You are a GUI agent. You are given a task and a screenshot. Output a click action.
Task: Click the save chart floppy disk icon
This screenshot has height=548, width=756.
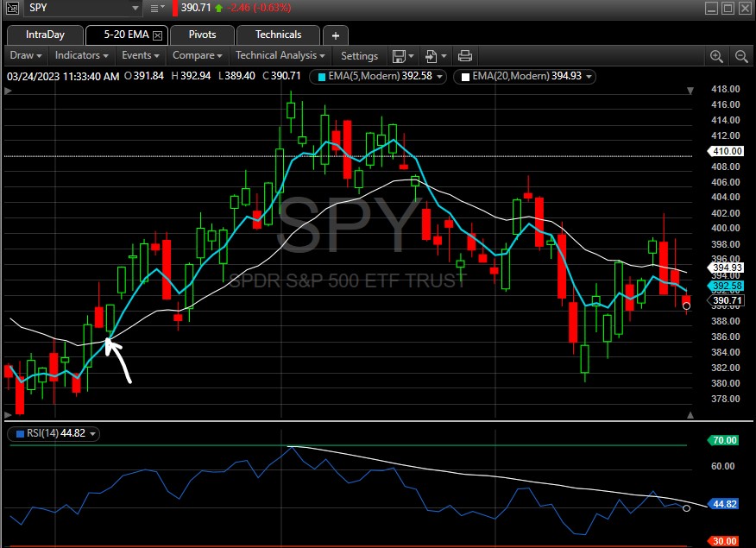(x=399, y=56)
